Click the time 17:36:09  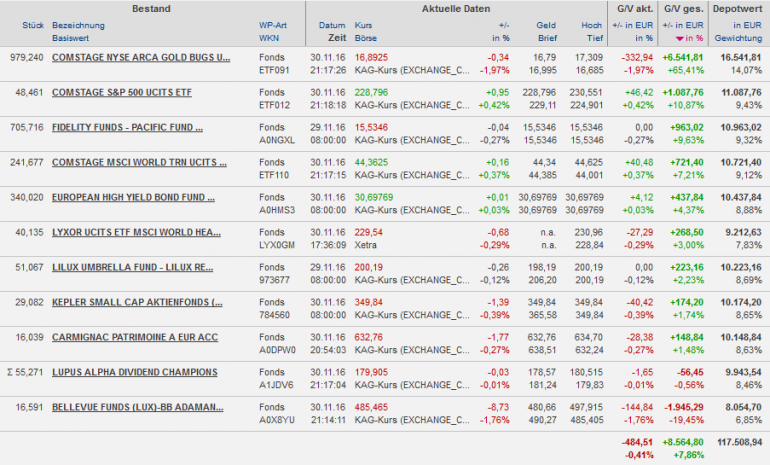click(328, 245)
